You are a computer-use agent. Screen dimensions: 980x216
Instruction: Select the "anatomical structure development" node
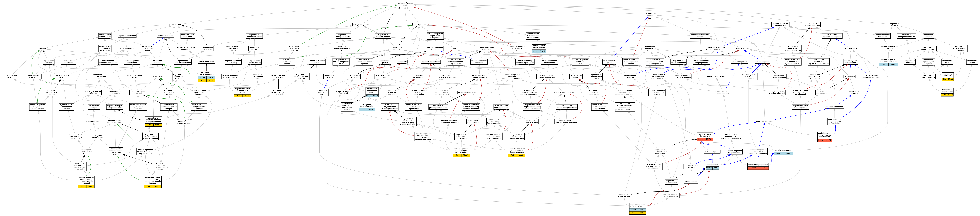coord(780,25)
